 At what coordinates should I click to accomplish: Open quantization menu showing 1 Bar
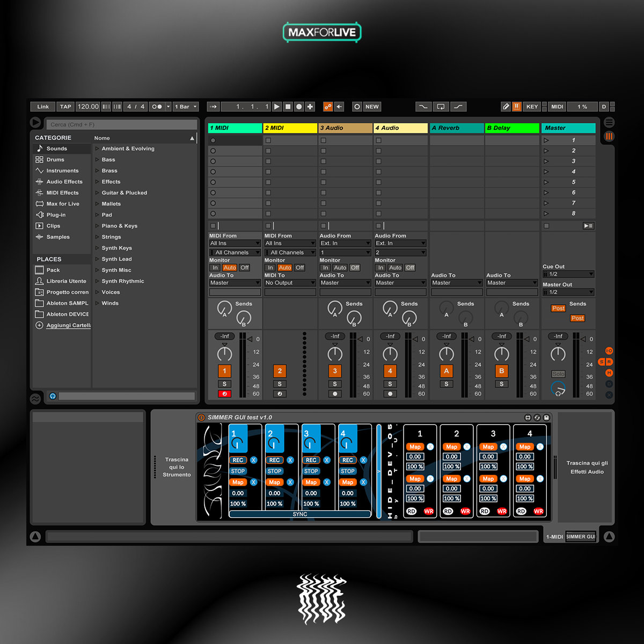(x=186, y=107)
